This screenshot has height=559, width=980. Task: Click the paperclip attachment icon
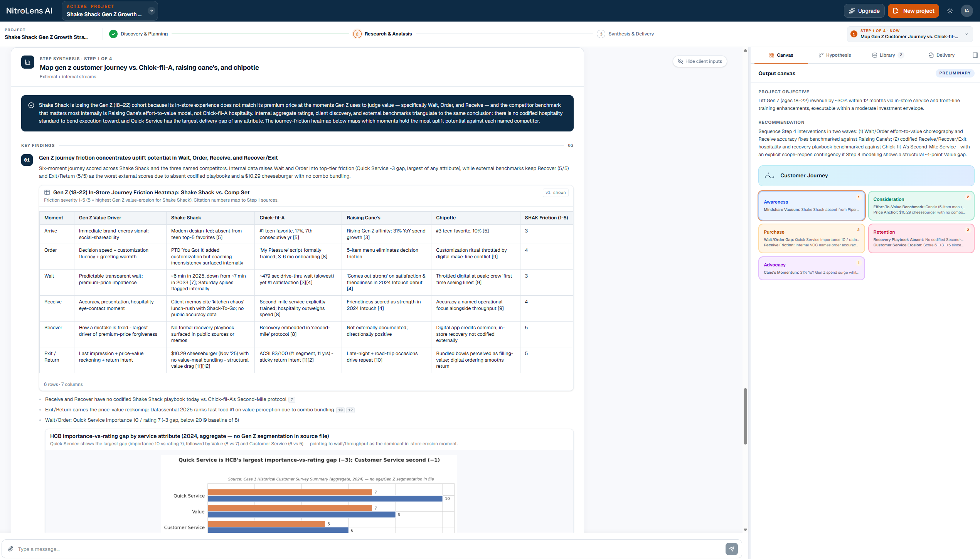point(11,549)
